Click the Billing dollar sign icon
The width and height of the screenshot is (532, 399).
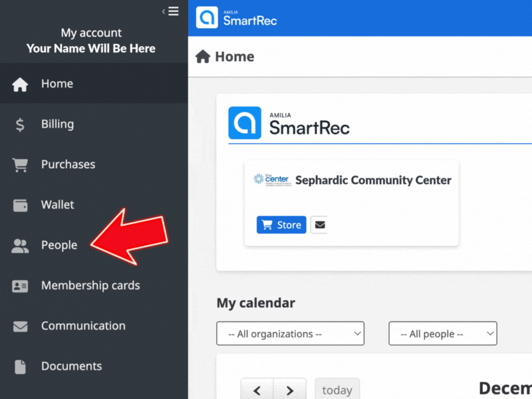point(21,124)
